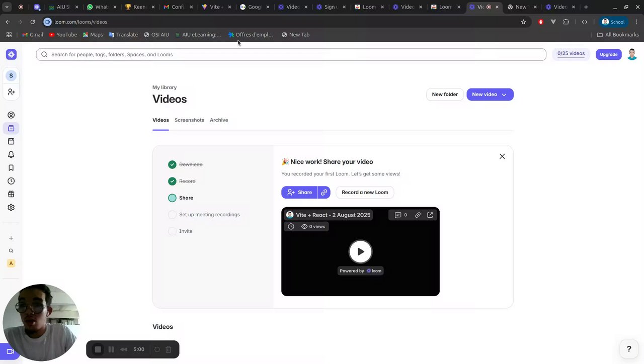Open the Maps bookmark
The width and height of the screenshot is (644, 364).
93,35
